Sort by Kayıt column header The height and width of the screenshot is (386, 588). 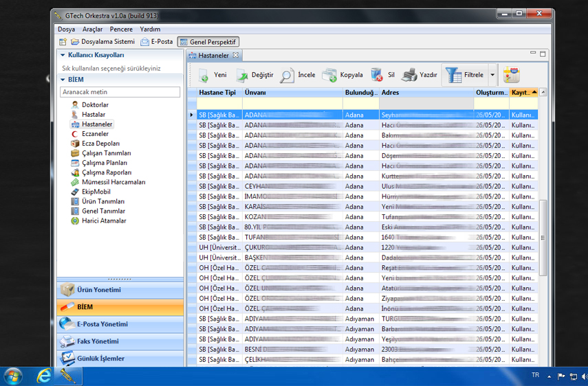pyautogui.click(x=523, y=93)
